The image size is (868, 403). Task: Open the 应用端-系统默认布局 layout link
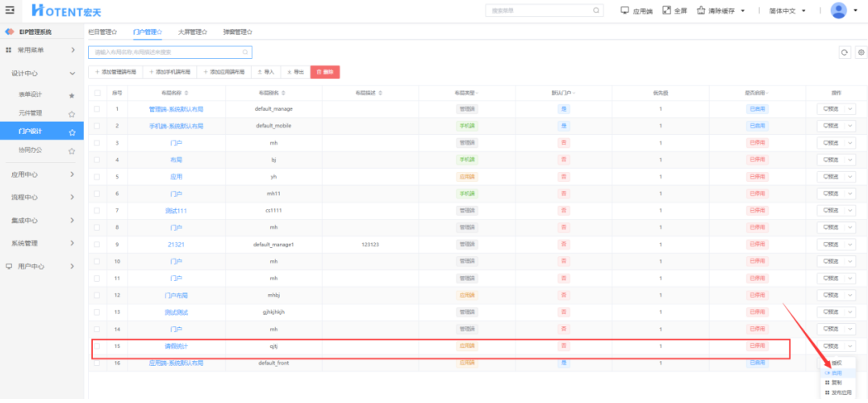(x=176, y=363)
